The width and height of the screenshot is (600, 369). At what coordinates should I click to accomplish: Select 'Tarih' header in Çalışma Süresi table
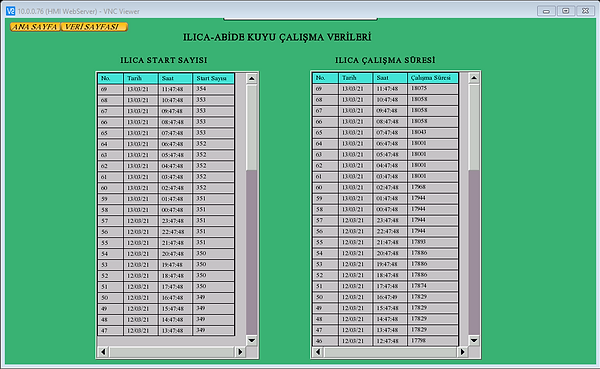point(355,78)
